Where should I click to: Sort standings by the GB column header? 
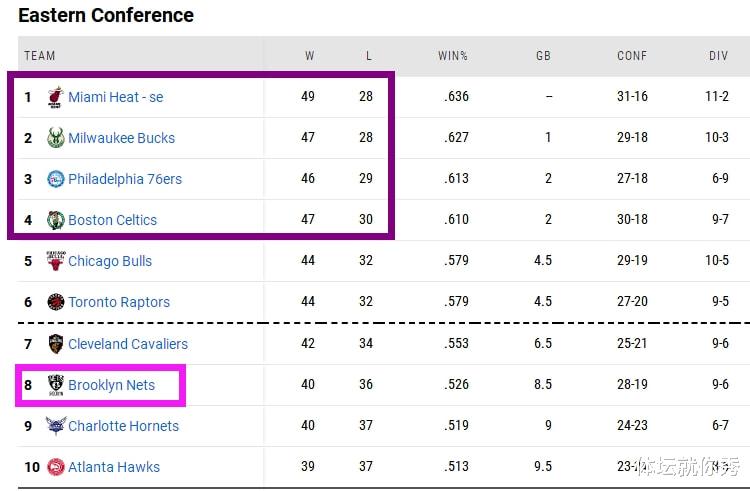pos(543,56)
